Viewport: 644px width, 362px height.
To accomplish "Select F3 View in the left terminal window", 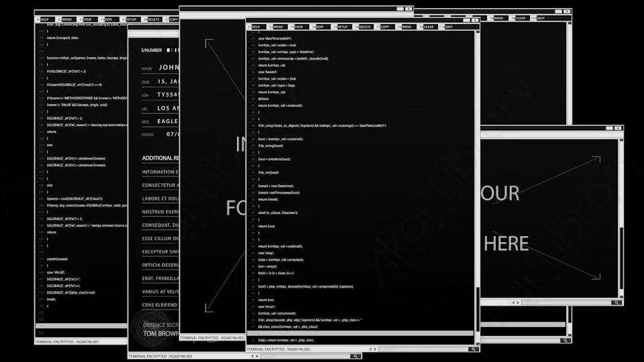I will [86, 19].
